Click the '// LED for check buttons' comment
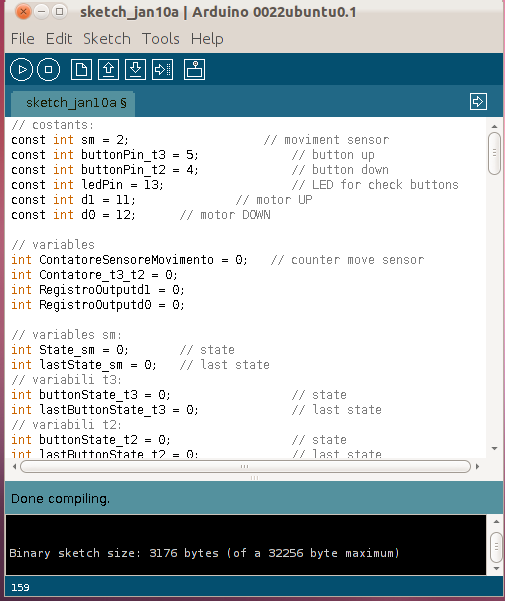505x601 pixels. pos(375,185)
